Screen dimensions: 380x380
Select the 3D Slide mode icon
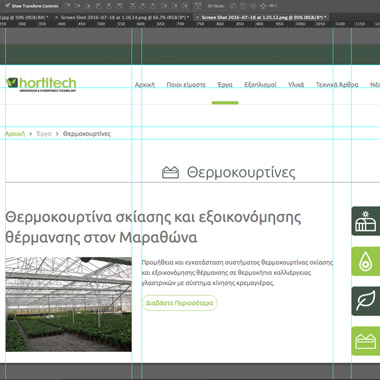click(x=263, y=6)
